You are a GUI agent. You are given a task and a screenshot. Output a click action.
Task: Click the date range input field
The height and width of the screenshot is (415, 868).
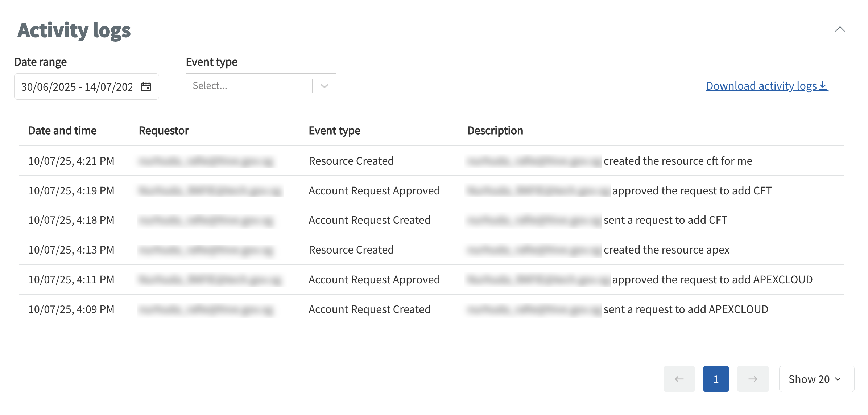(x=76, y=86)
